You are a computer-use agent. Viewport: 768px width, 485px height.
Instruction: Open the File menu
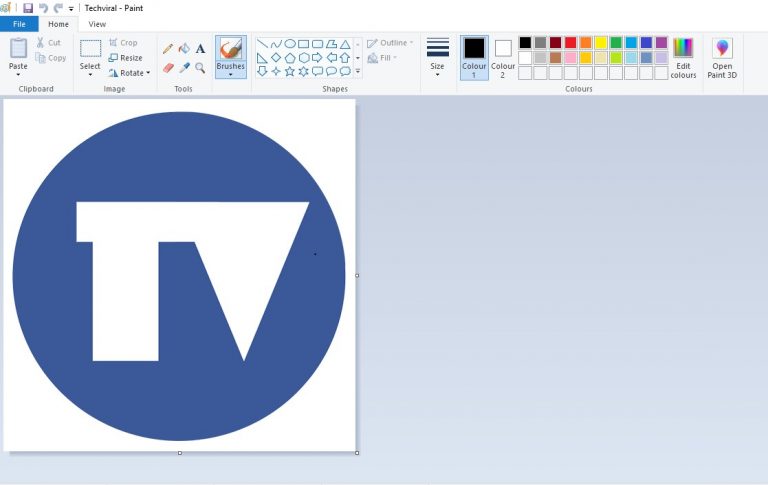click(19, 24)
